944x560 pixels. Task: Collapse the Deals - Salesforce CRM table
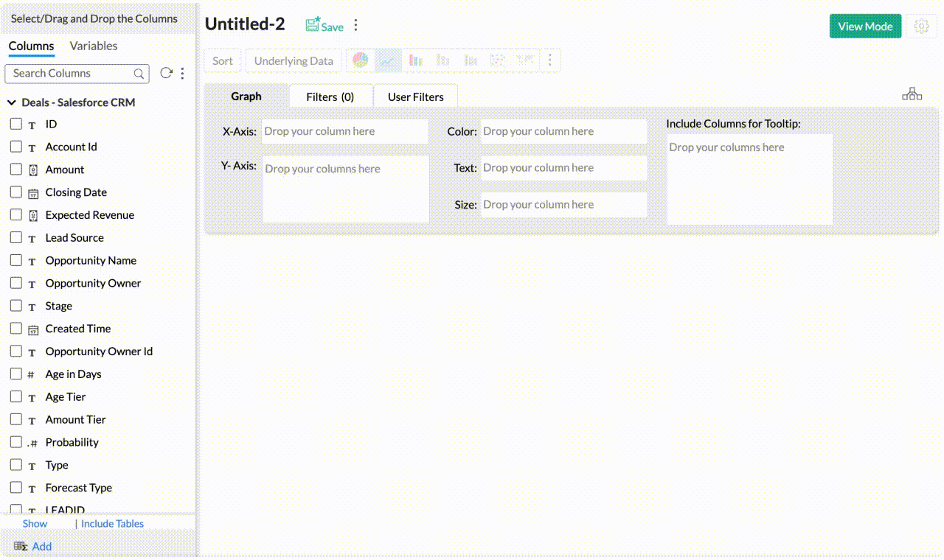(12, 102)
